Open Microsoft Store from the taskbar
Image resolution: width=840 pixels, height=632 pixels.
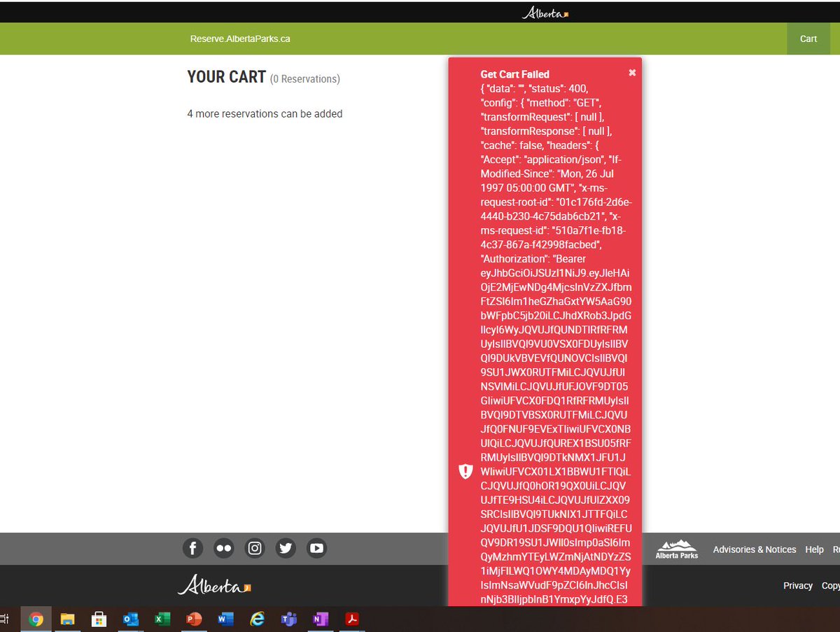(99, 619)
